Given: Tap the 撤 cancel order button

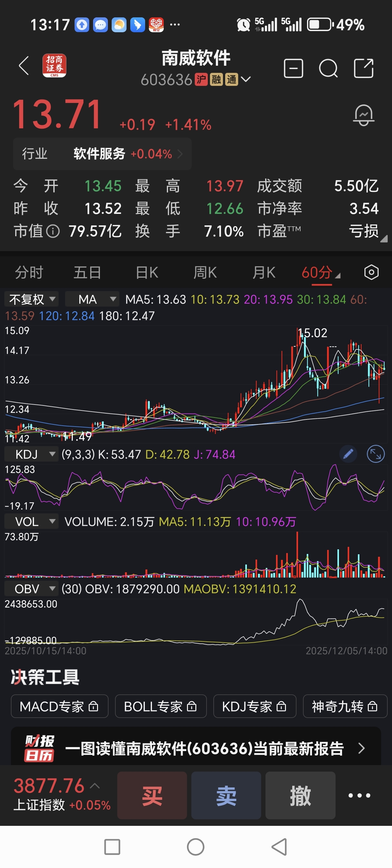Looking at the screenshot, I should pos(300,795).
